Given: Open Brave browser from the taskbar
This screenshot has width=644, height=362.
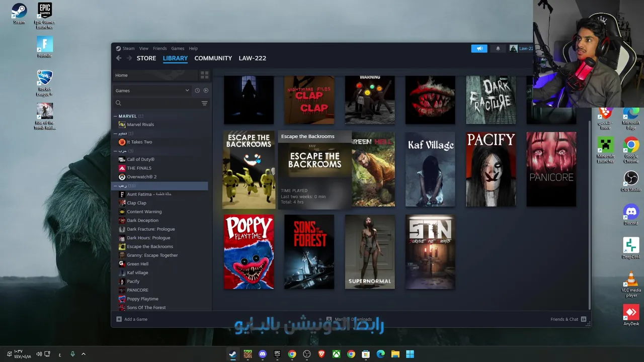Looking at the screenshot, I should tap(321, 354).
